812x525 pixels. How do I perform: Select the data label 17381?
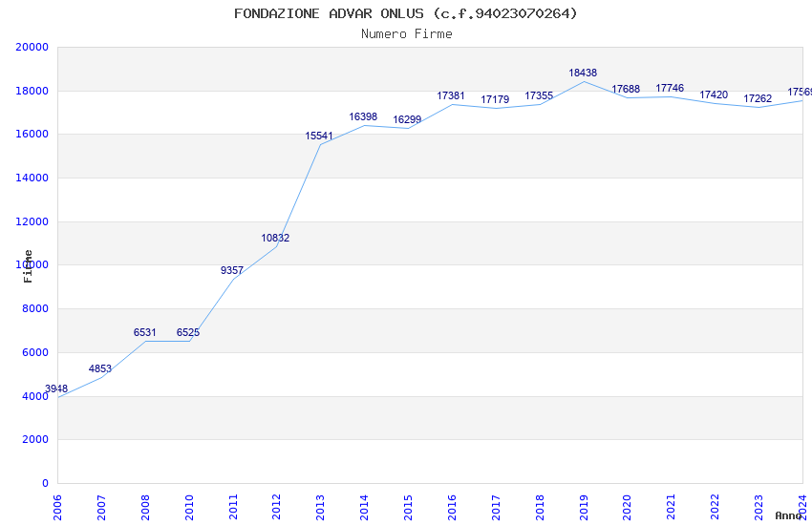click(x=451, y=95)
